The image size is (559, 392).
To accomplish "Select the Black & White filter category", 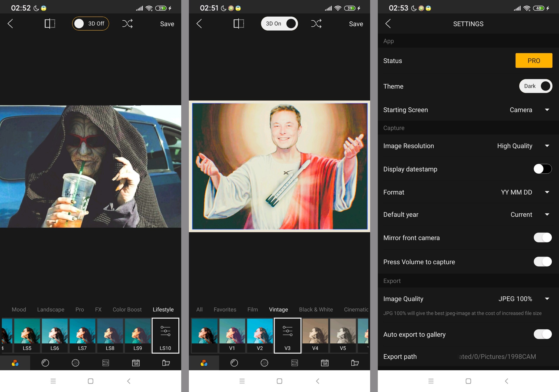I will click(x=316, y=309).
